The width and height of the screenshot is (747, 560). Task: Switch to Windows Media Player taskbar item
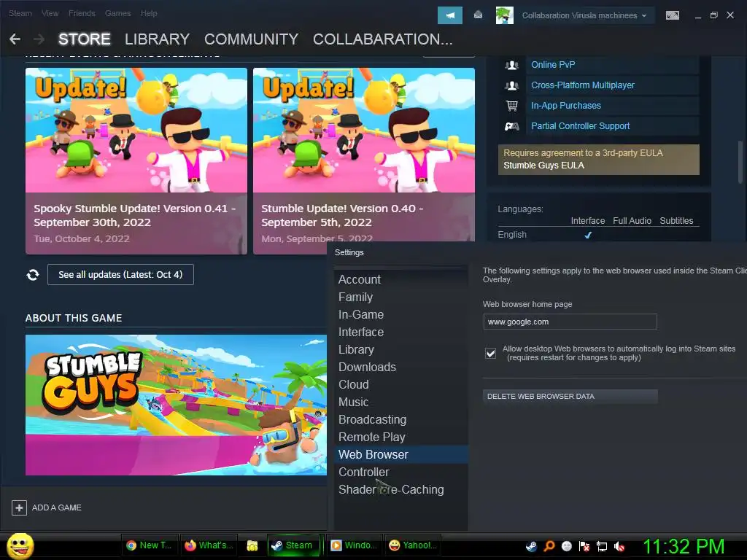point(355,545)
